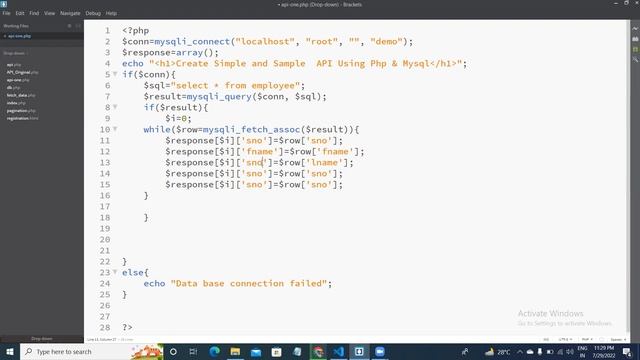Click the select query string on line 6
Viewport: 640px width, 360px height.
tap(235, 85)
